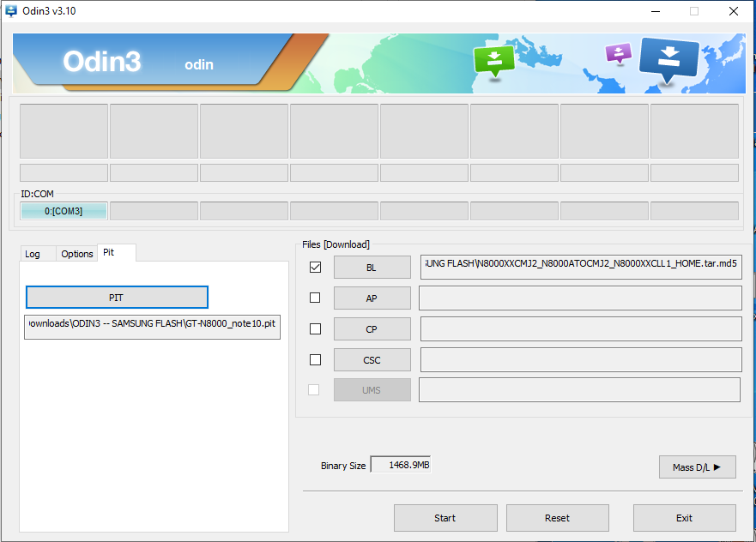Exit the Odin3 application
This screenshot has height=542, width=756.
pos(684,518)
